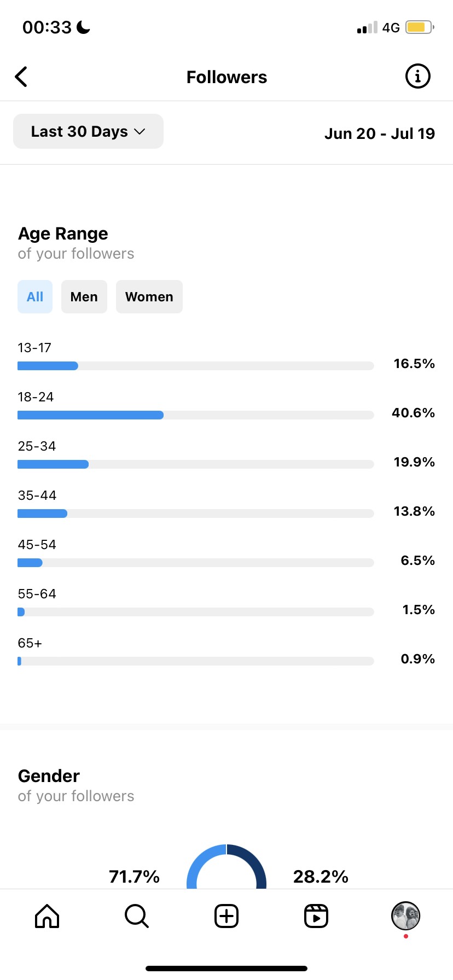Tap the 18-24 age range bar

pos(196,415)
